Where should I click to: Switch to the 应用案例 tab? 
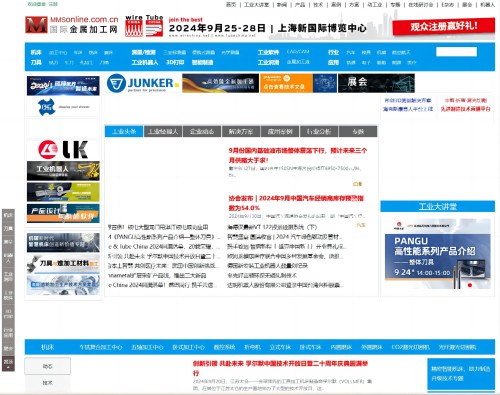pos(280,131)
